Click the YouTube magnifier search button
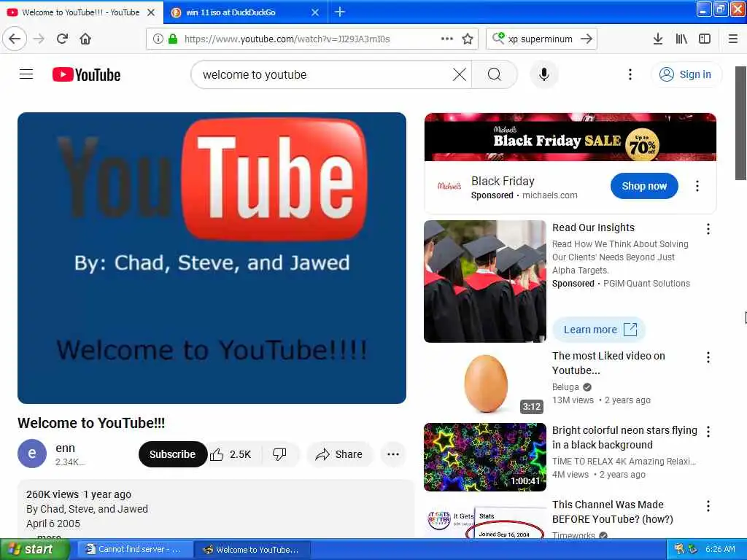The width and height of the screenshot is (747, 560). click(x=495, y=75)
